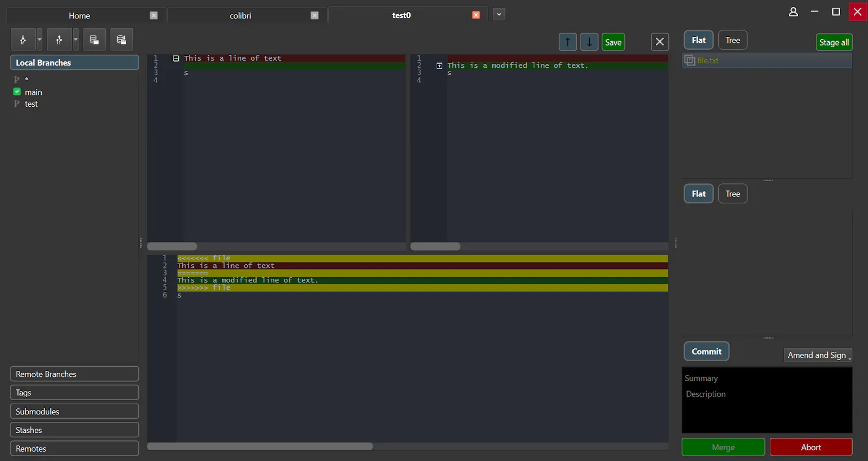This screenshot has height=461, width=868.
Task: Click 'This is a modified line of text.' in result pane
Action: click(248, 280)
